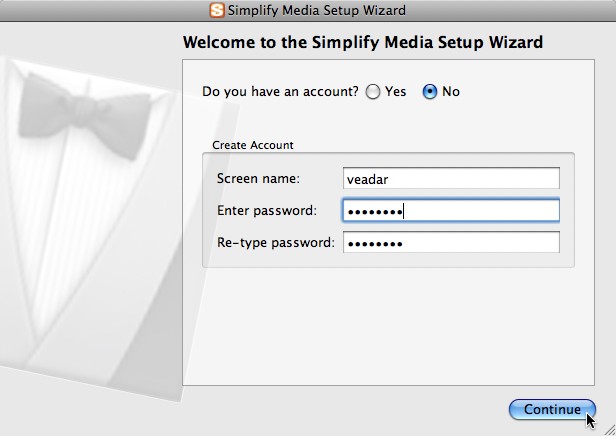The image size is (616, 436).
Task: Click the "Do you have an account?" label
Action: tap(280, 92)
